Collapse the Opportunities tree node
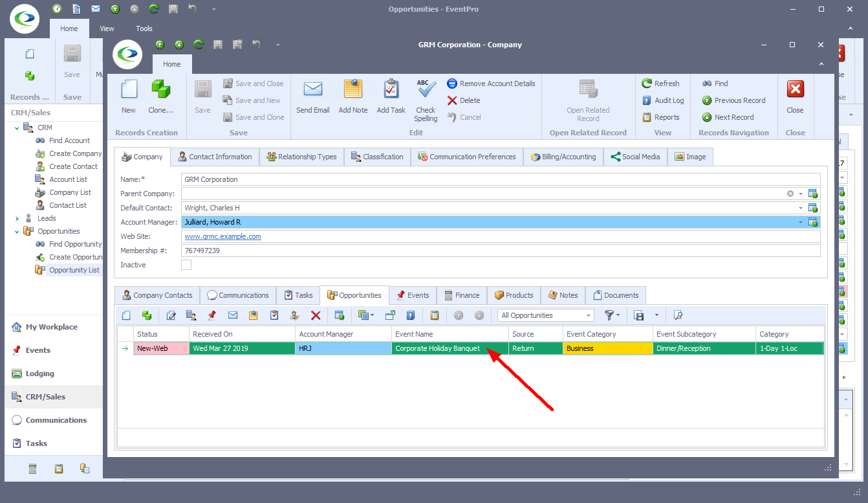The width and height of the screenshot is (868, 503). 17,231
